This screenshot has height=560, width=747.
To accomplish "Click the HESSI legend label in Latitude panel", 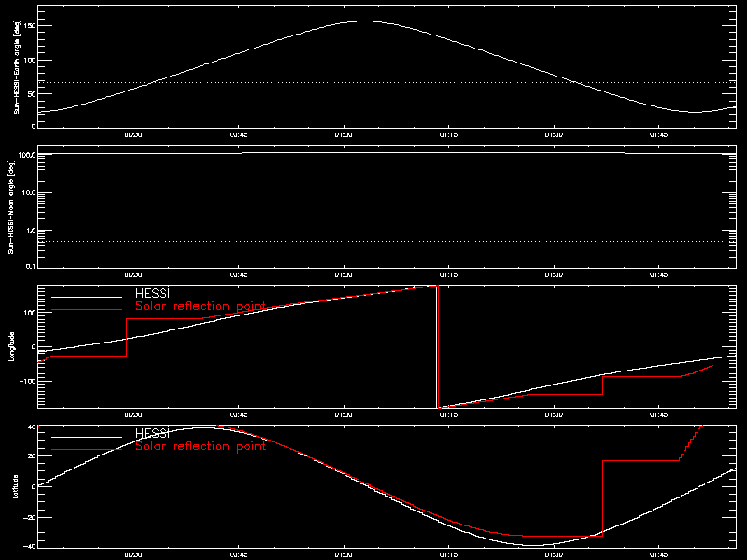I will pos(152,433).
